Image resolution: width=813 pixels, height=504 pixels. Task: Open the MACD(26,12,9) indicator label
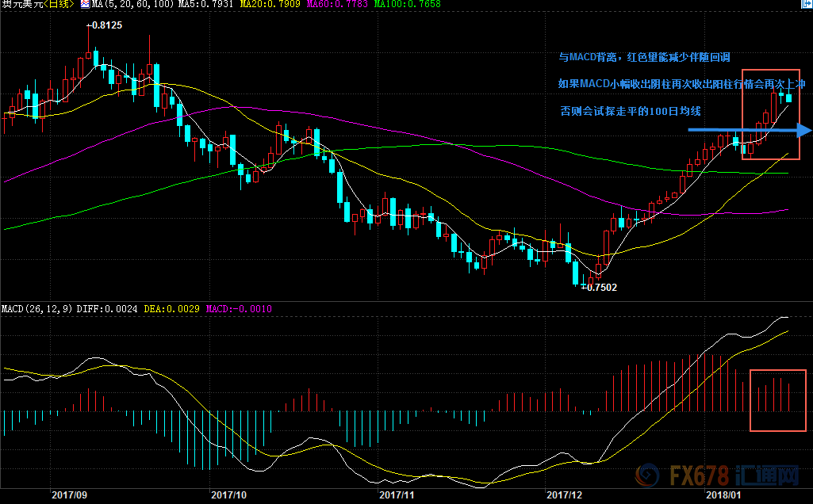pos(36,309)
